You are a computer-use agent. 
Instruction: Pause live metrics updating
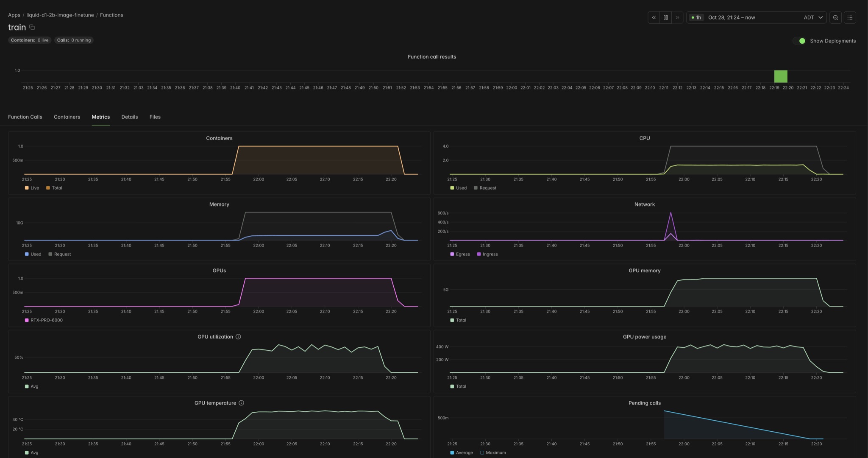click(665, 17)
